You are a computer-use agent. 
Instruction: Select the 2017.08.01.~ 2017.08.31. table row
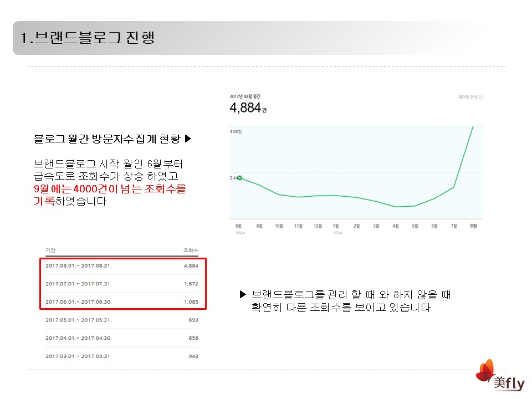click(x=122, y=265)
